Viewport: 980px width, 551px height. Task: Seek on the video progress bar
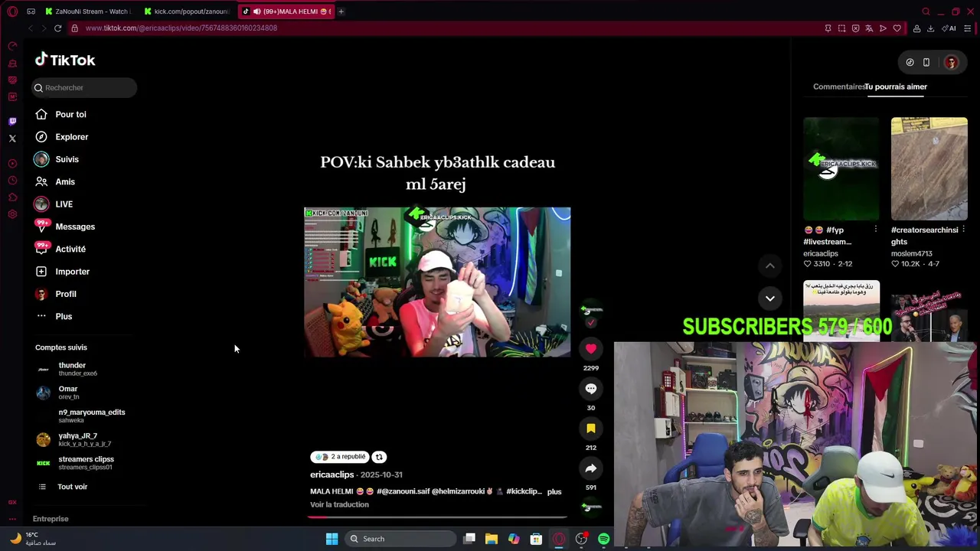[437, 517]
